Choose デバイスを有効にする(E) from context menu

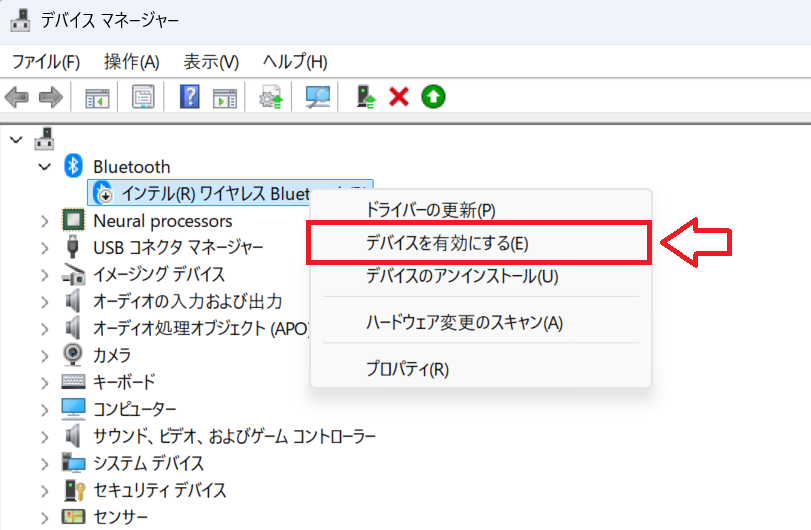coord(480,243)
